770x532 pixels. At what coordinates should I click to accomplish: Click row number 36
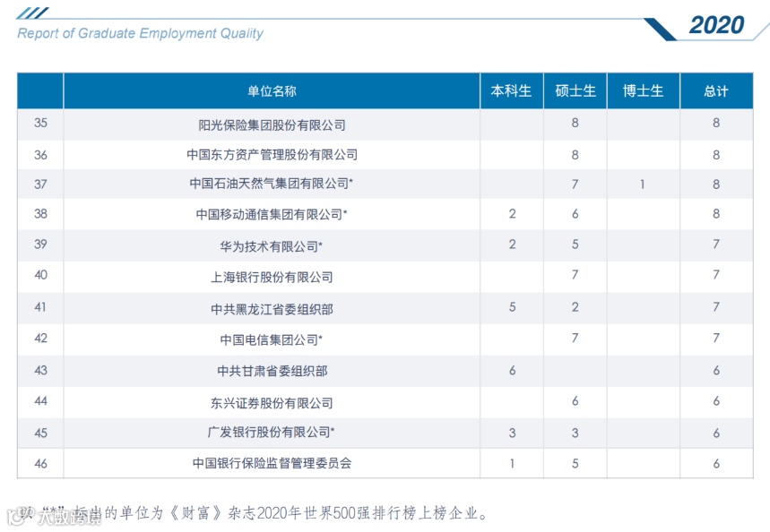(40, 155)
